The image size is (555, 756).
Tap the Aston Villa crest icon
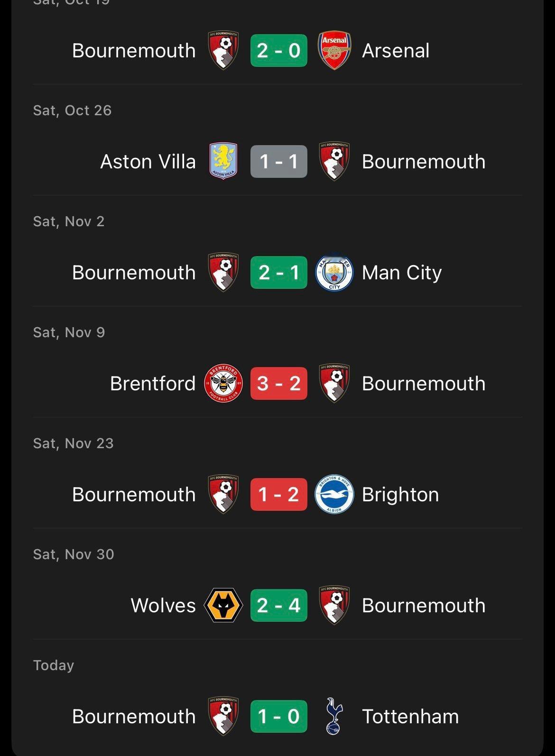click(223, 162)
